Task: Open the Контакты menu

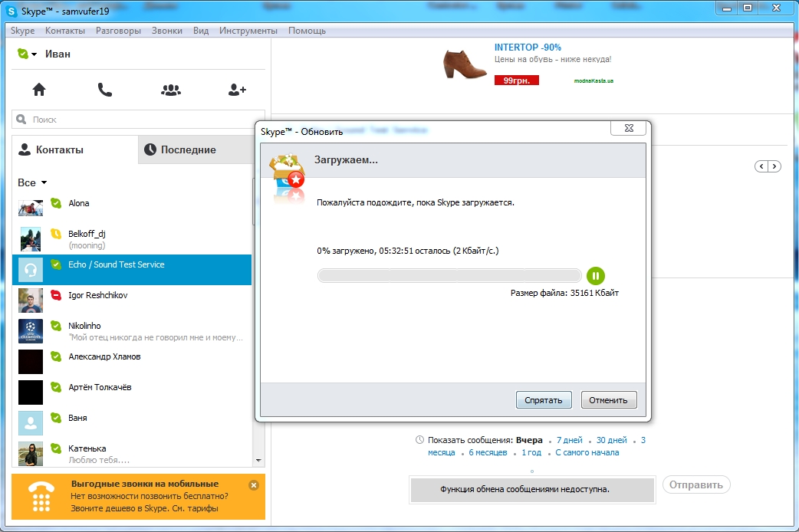Action: pos(64,31)
